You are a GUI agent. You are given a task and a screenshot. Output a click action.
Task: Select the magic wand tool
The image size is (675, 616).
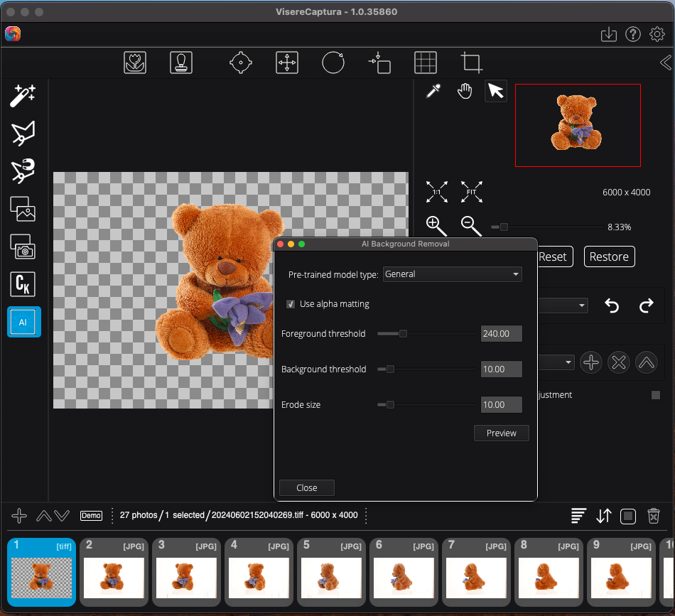point(23,95)
